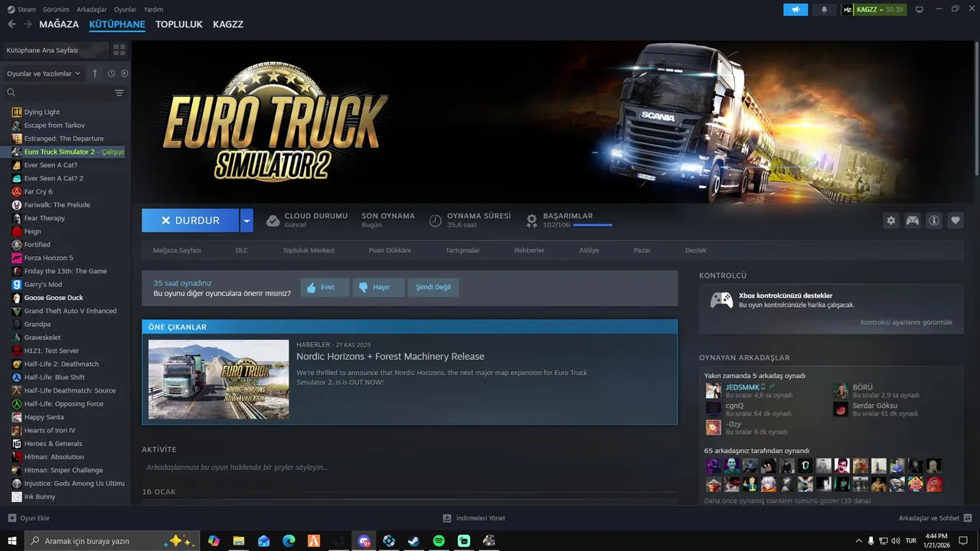
Task: Open the KAGZZ profile tab
Action: coord(228,24)
